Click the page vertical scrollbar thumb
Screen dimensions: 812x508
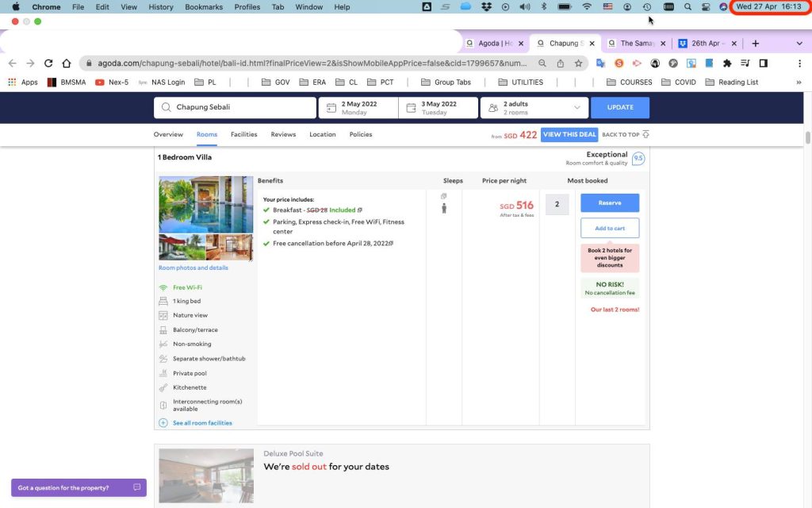point(807,138)
